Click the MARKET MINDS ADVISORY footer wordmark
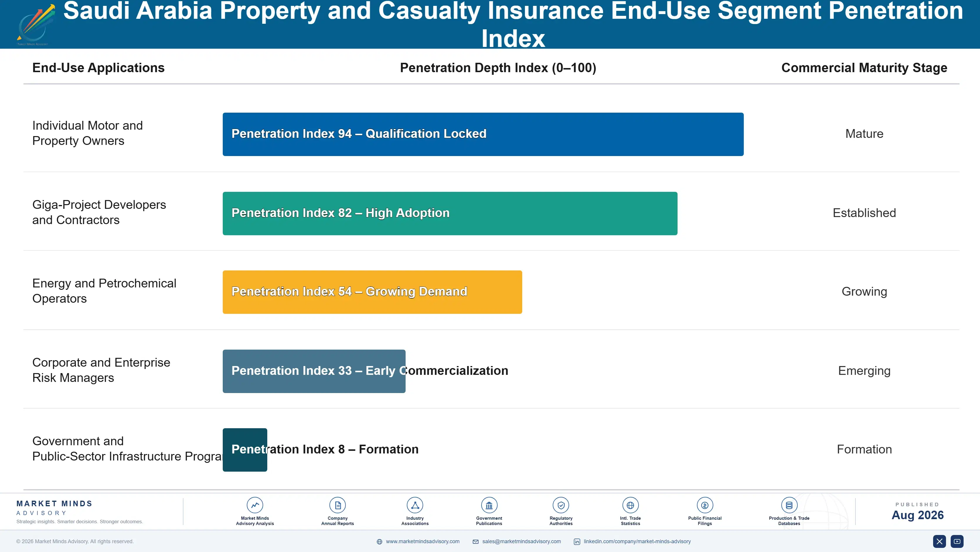Image resolution: width=980 pixels, height=552 pixels. tap(55, 508)
